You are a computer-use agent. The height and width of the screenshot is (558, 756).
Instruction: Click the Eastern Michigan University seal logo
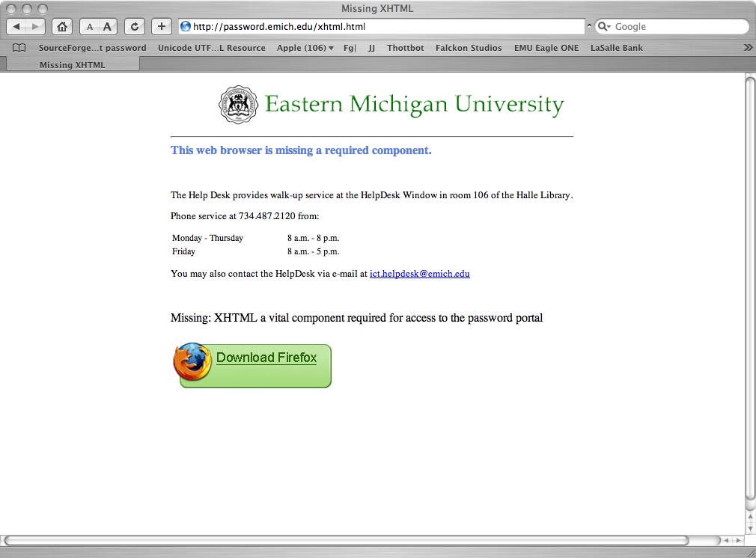(237, 104)
